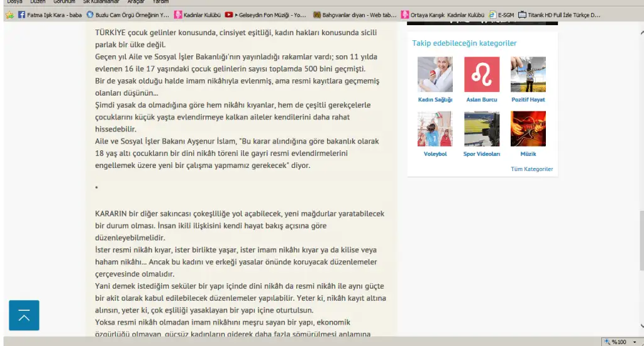Open the Sık Kullanılanlar menu
Screen dimensions: 644x346
[101, 2]
